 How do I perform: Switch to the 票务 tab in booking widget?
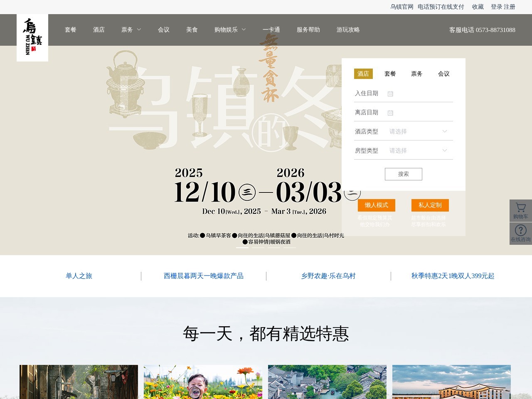click(x=417, y=74)
